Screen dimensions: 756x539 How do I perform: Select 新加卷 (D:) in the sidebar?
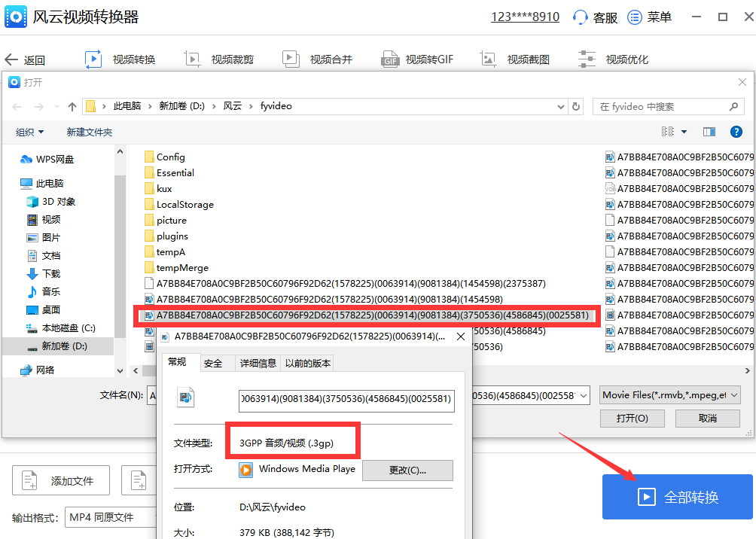(57, 346)
